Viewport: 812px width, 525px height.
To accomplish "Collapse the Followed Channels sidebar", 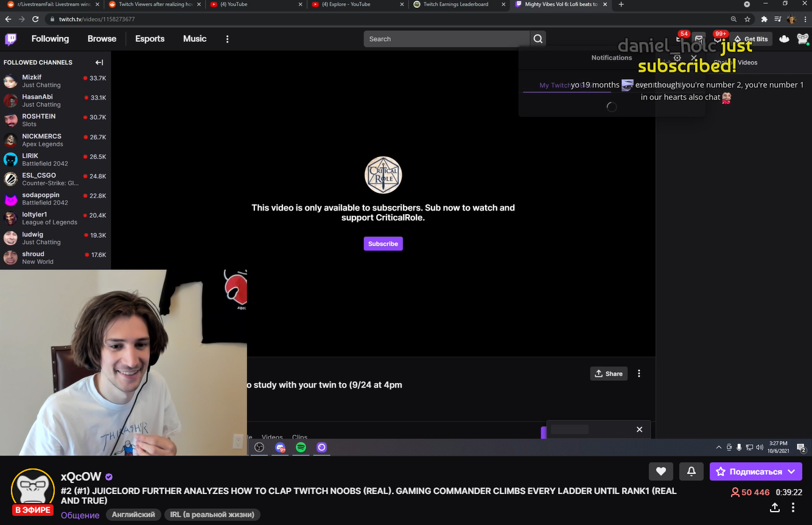I will pos(99,62).
